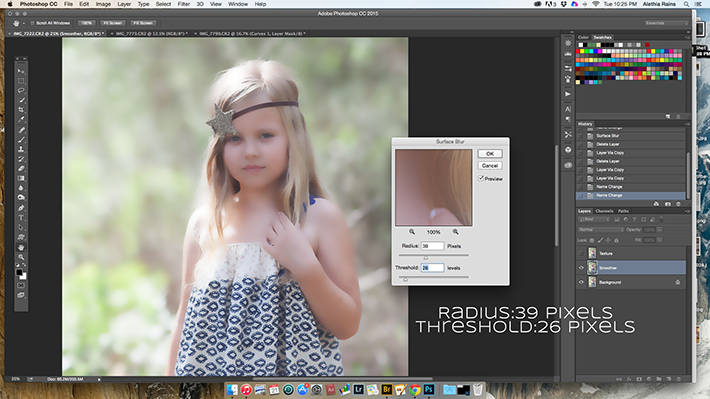Viewport: 710px width, 399px height.
Task: Switch to the Paths tab
Action: 624,211
